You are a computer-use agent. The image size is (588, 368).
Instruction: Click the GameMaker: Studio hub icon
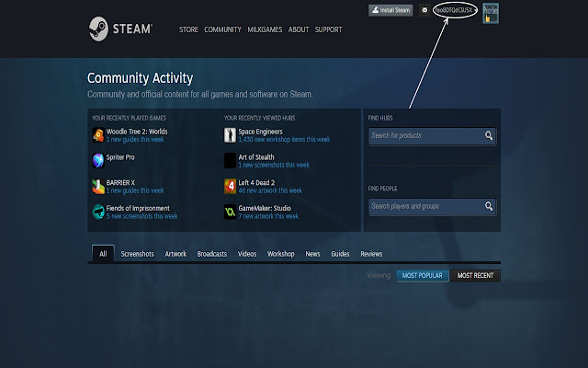(x=231, y=212)
